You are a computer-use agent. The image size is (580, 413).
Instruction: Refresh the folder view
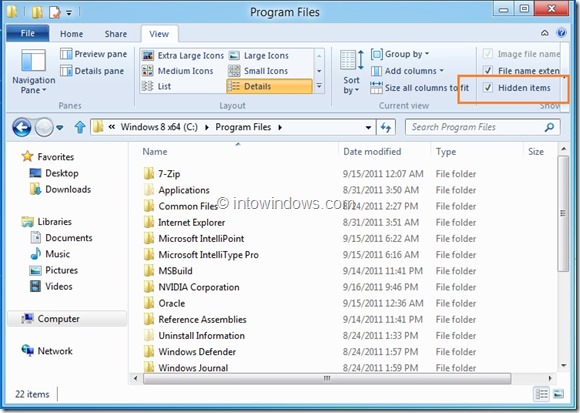pos(386,128)
